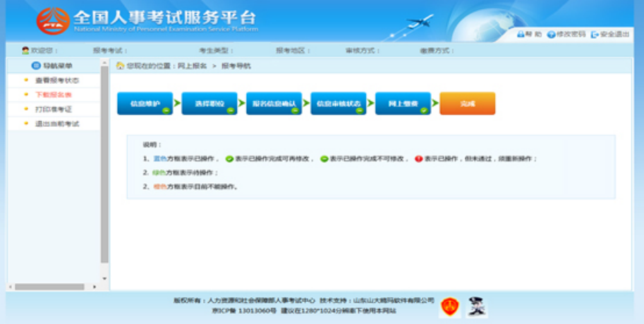Screen dimensions: 644x324
Task: Open 打印准考证 menu item
Action: point(54,109)
